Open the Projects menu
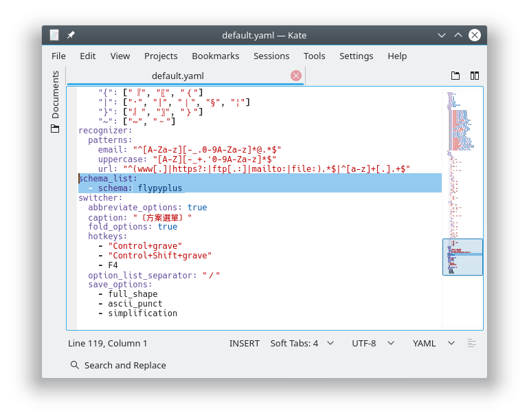529x420 pixels. (161, 56)
